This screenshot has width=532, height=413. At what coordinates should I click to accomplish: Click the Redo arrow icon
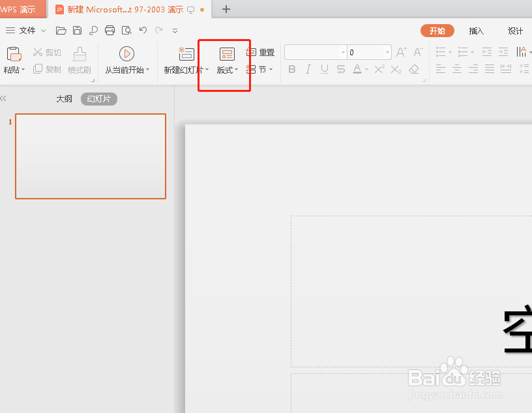click(x=159, y=31)
